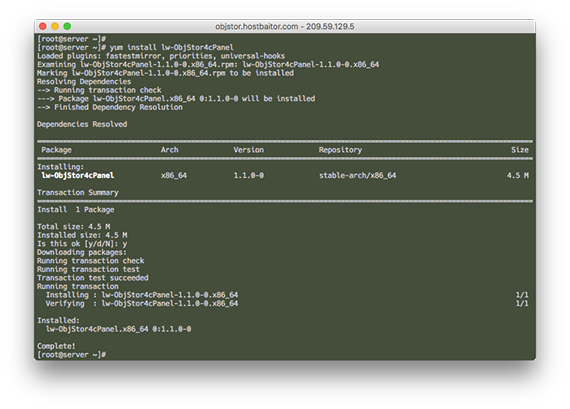570x409 pixels.
Task: Click the 'Running transaction test' line
Action: tap(88, 269)
